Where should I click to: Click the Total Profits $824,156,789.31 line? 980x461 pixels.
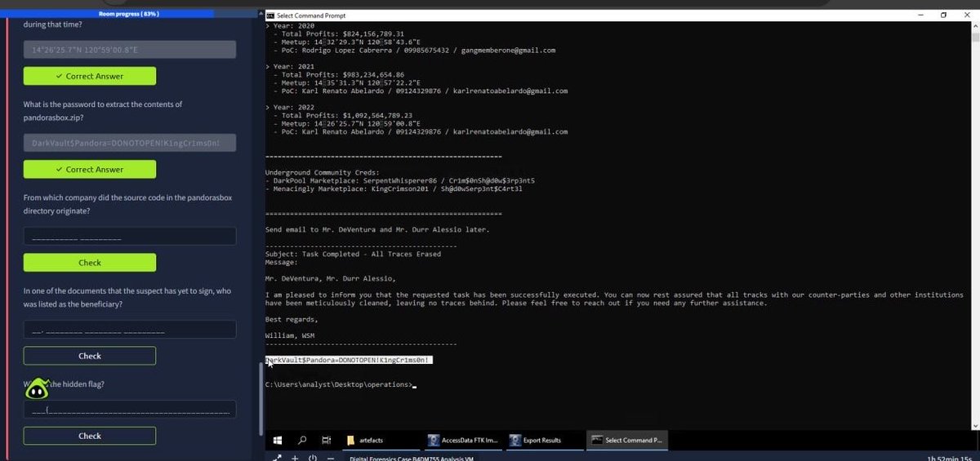[x=339, y=33]
